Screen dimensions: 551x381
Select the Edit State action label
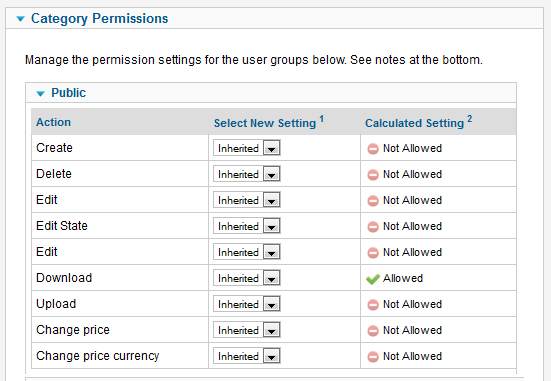tap(62, 226)
